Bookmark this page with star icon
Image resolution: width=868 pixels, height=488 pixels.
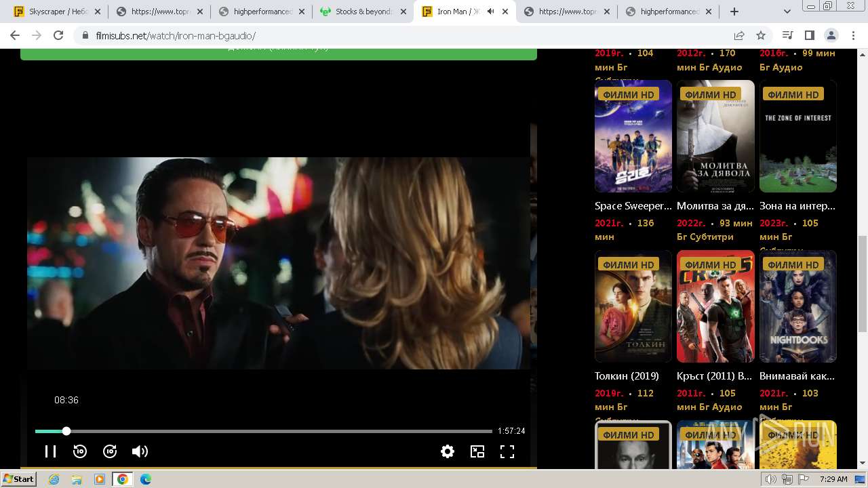pos(761,35)
